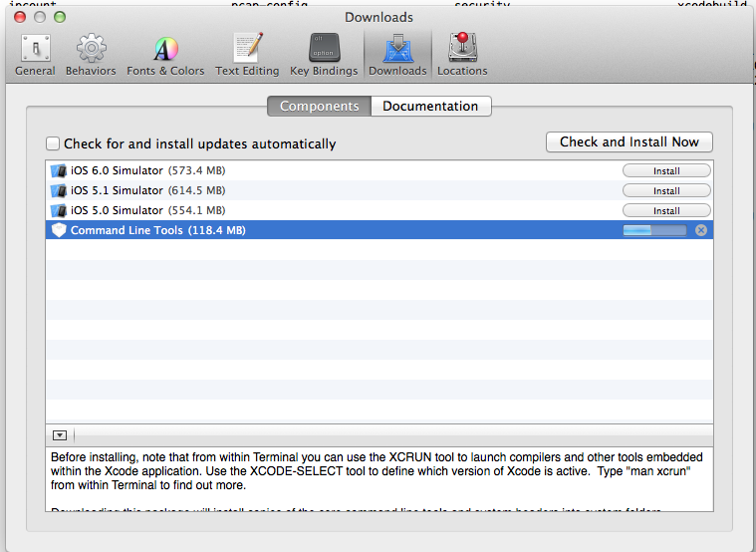
Task: Open the Text Editing preferences pane
Action: click(247, 55)
